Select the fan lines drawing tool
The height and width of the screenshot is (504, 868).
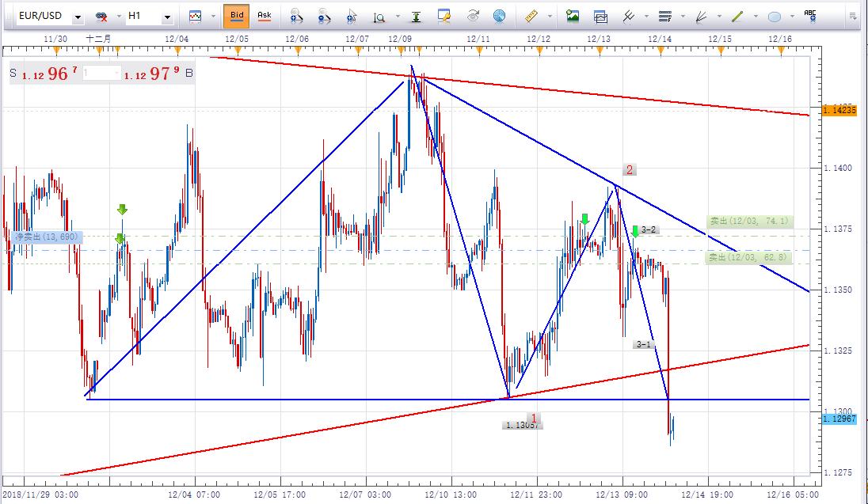(702, 17)
